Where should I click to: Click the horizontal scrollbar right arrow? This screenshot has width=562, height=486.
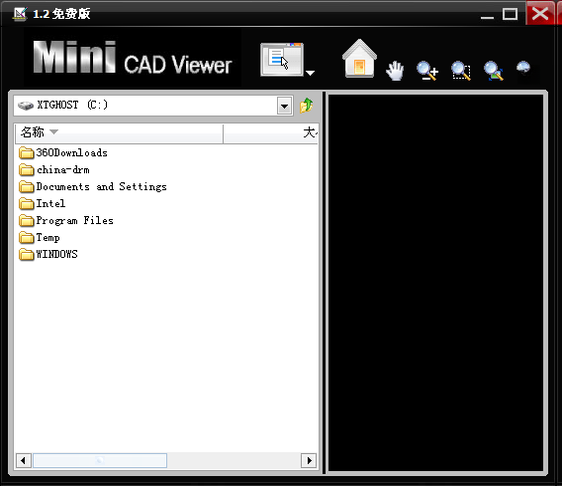pyautogui.click(x=309, y=460)
